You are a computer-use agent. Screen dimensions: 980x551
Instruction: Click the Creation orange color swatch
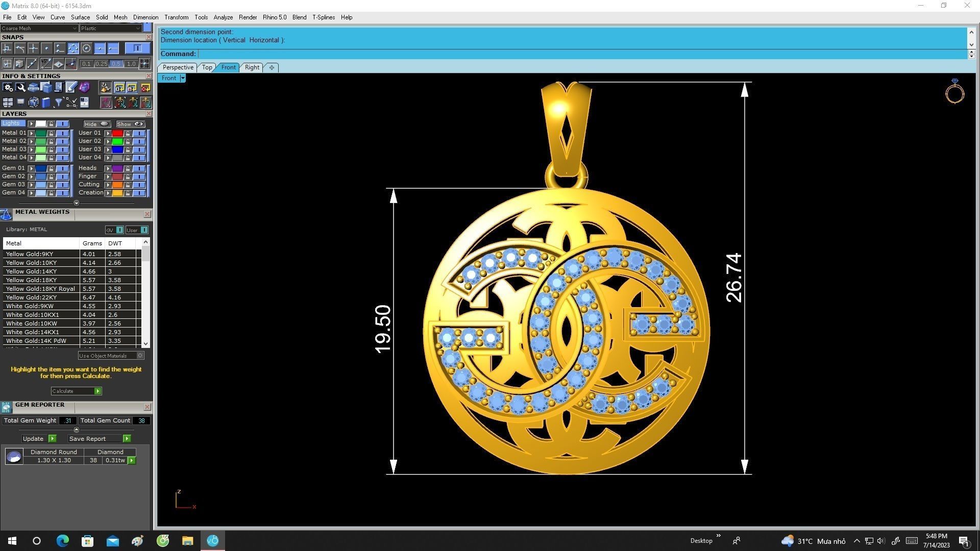117,193
